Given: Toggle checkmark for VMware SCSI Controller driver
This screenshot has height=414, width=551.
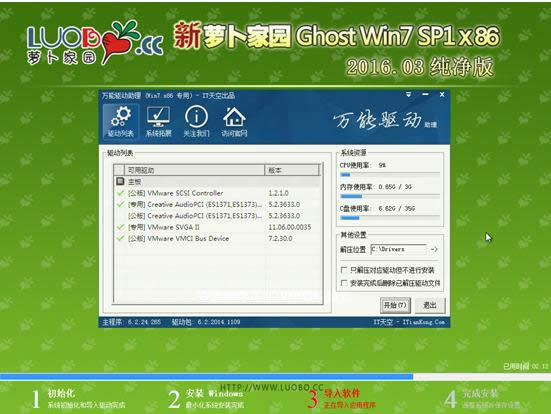Looking at the screenshot, I should coord(120,193).
